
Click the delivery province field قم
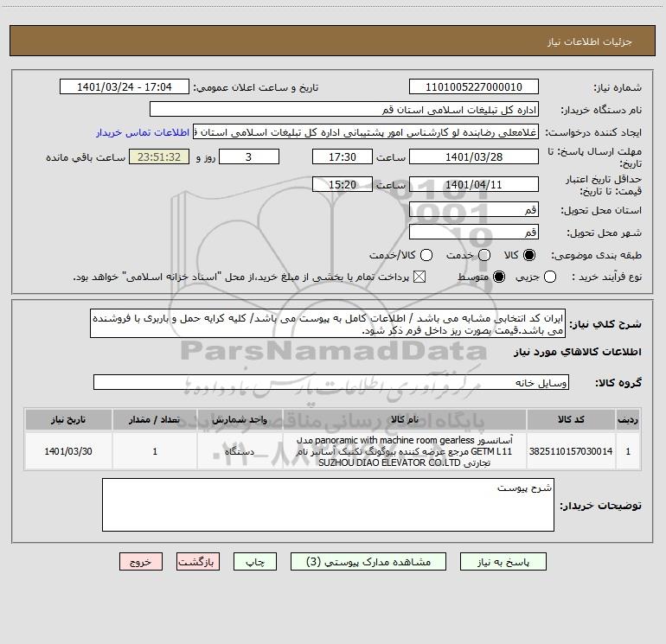[x=474, y=209]
